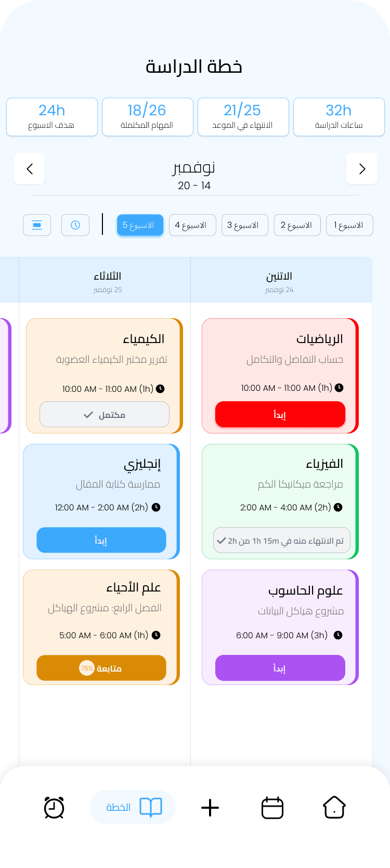Open the alarm clock icon in bottom navigation

[x=54, y=807]
